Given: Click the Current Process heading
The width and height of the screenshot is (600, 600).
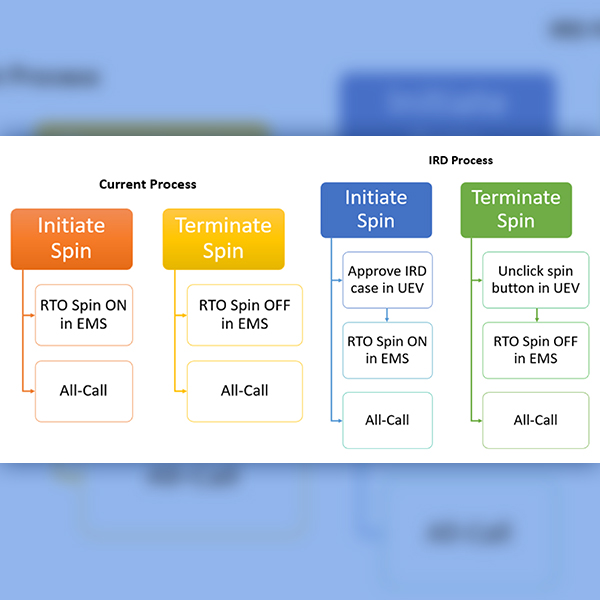Looking at the screenshot, I should click(147, 184).
